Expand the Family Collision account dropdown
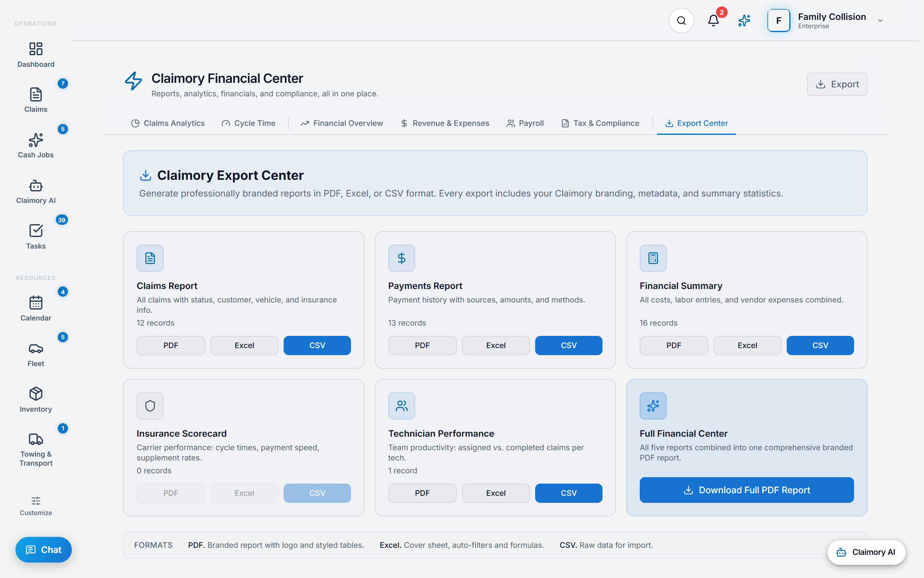 coord(880,21)
